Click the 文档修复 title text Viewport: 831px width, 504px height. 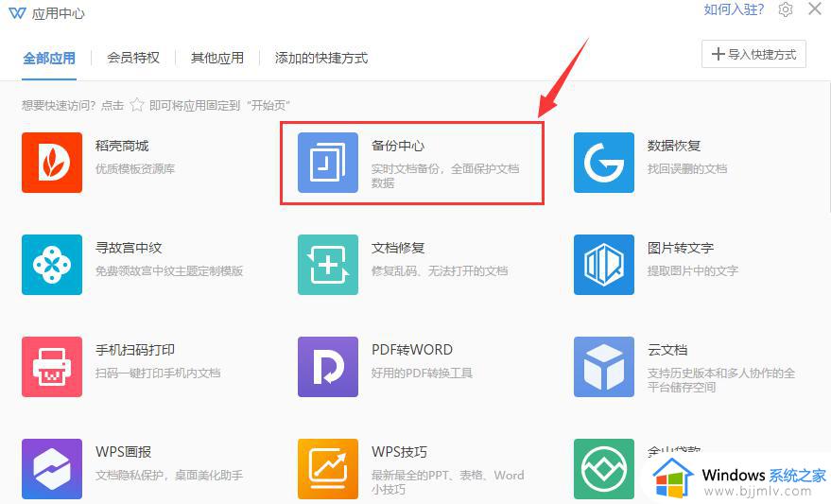pyautogui.click(x=398, y=248)
